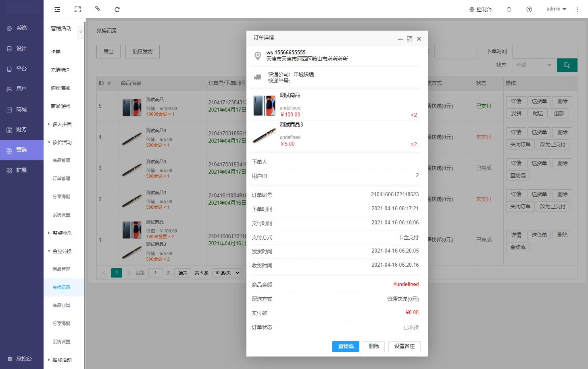Open the status filter dropdown
The image size is (588, 369).
[534, 65]
